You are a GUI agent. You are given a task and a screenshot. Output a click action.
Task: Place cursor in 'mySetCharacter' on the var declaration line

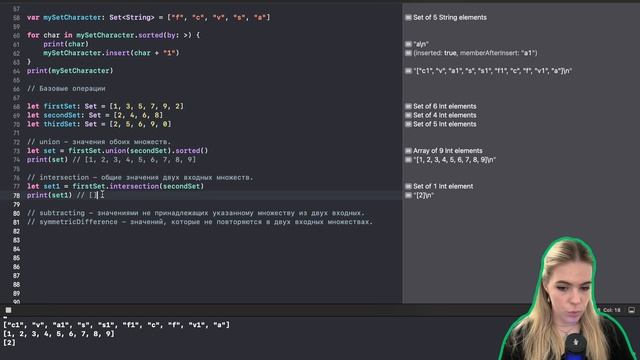72,18
